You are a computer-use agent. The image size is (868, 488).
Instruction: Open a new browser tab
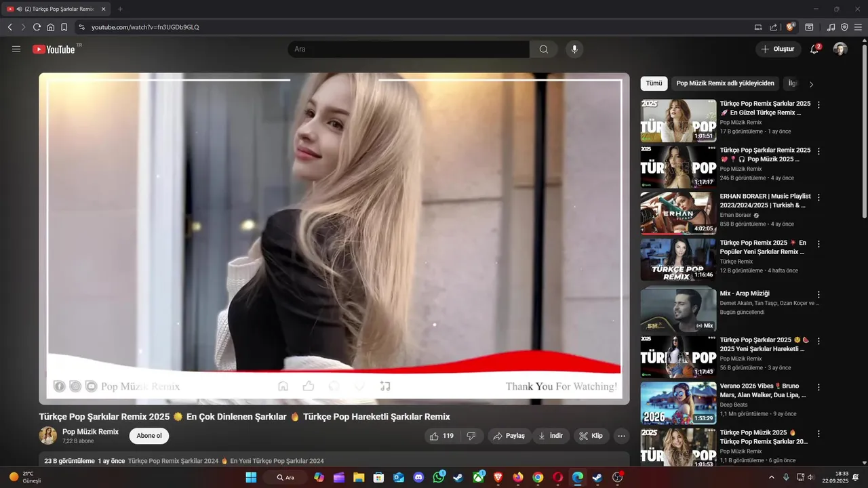(x=120, y=9)
